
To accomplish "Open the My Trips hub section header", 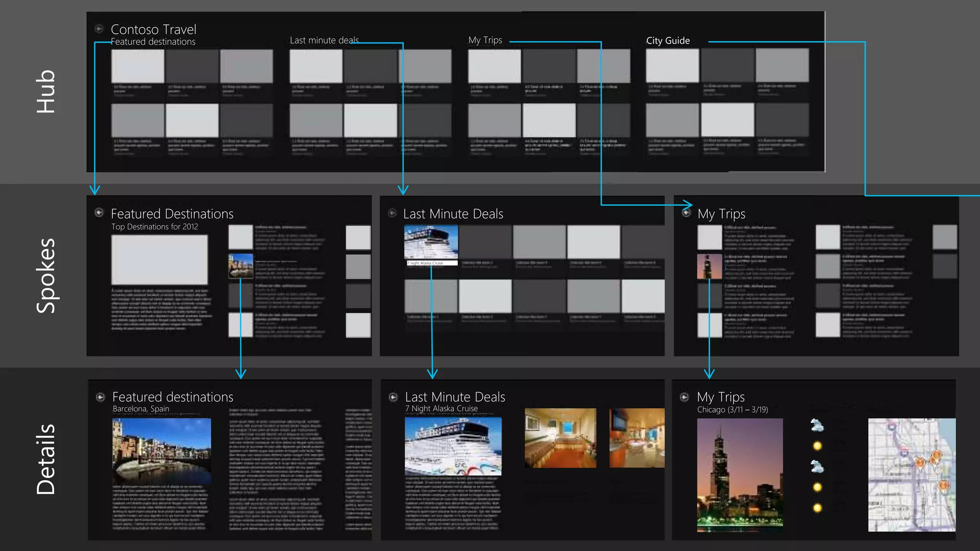I will (485, 40).
